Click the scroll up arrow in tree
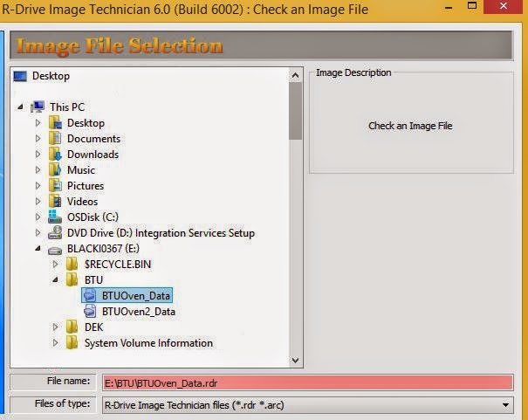 (x=295, y=75)
